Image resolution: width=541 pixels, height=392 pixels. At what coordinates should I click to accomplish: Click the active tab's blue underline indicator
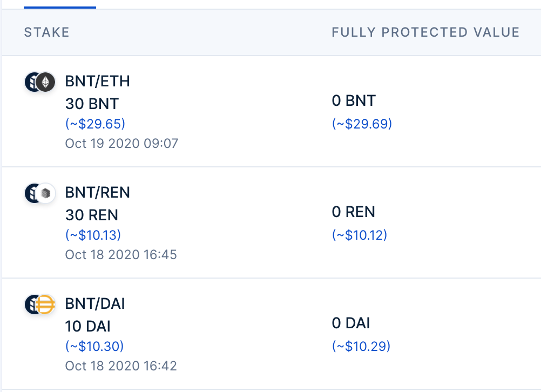click(x=60, y=7)
